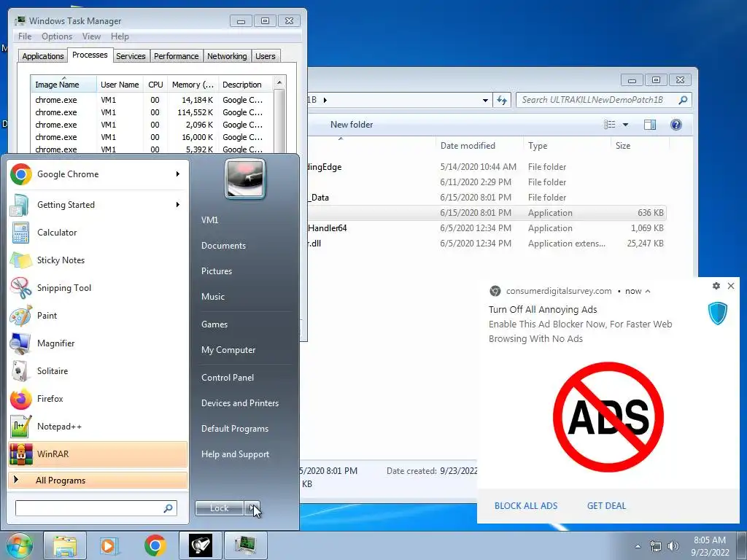Click Chrome icon on the taskbar
The width and height of the screenshot is (747, 560).
(155, 545)
